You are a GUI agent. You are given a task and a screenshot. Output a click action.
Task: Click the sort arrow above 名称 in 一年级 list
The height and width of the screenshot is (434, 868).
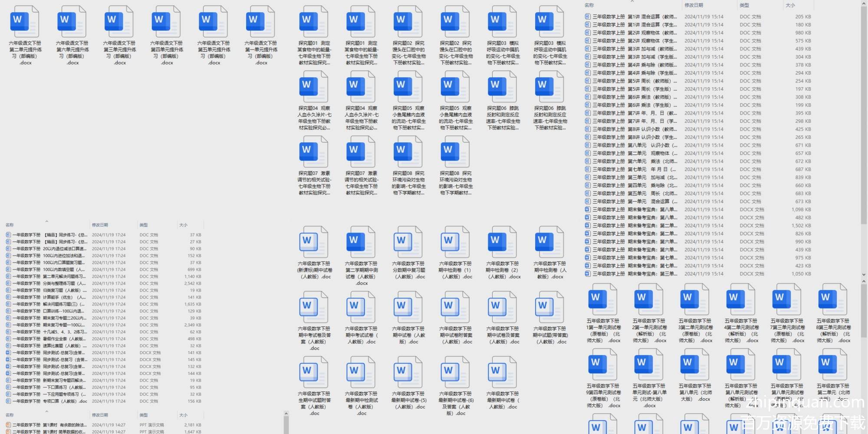tap(46, 220)
